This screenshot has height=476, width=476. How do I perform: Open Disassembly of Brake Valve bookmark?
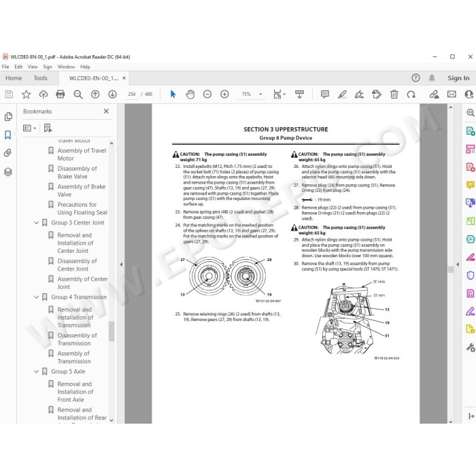[x=77, y=173]
